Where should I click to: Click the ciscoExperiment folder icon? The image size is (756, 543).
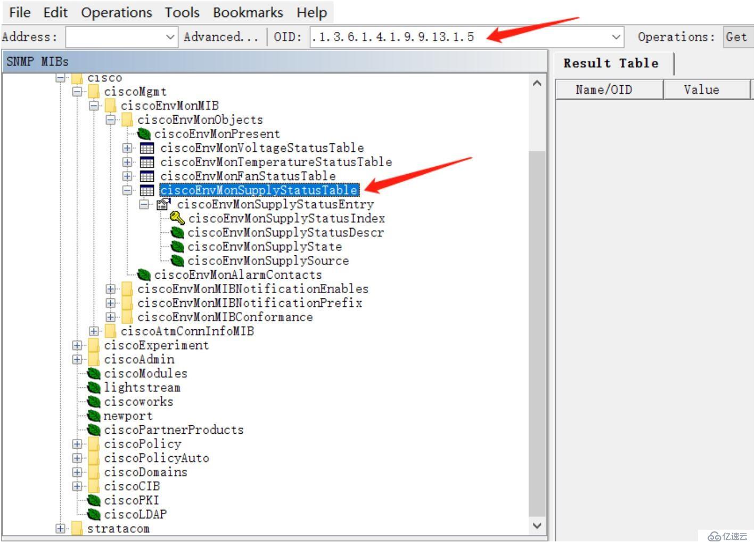coord(94,345)
